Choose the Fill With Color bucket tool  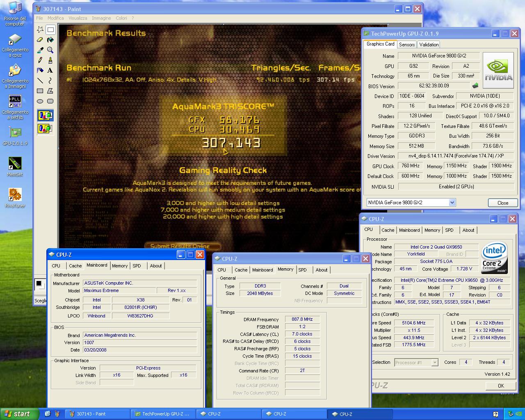[50, 40]
